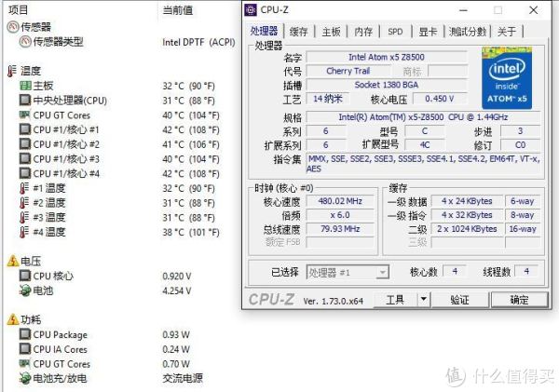Viewport: 559px width, 392px height.
Task: Click the 交流电源 battery status value
Action: click(x=183, y=378)
